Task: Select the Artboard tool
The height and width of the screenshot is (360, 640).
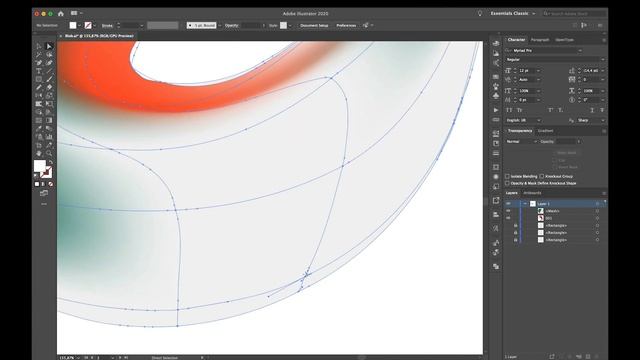Action: click(x=39, y=145)
